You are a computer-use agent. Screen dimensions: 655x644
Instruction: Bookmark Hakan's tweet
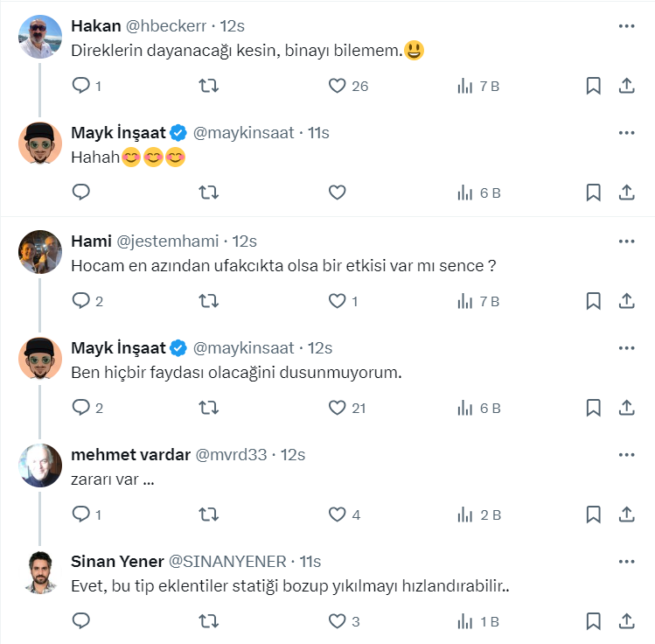(593, 86)
